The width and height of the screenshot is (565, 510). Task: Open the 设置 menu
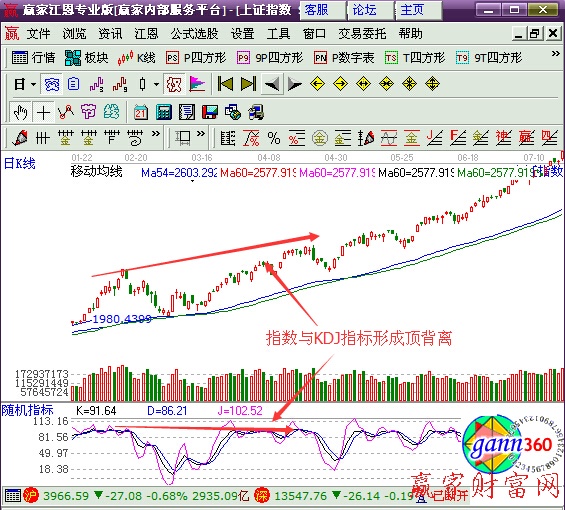[243, 34]
